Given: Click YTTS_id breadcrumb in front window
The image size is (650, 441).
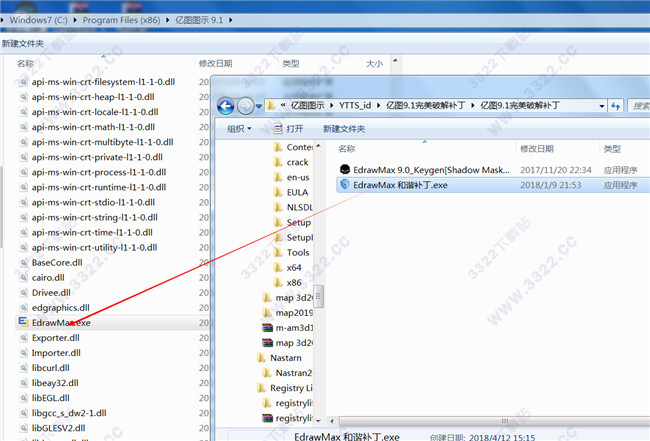Looking at the screenshot, I should click(355, 105).
